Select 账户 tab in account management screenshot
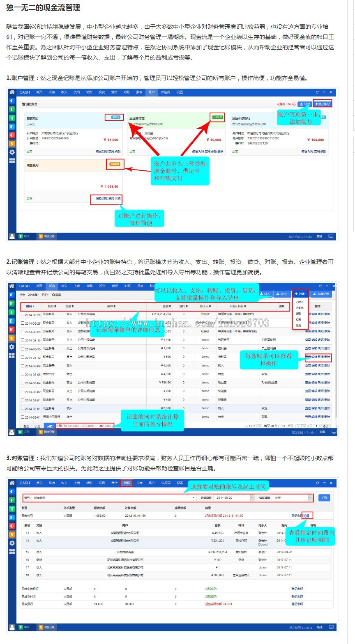 coord(152,92)
